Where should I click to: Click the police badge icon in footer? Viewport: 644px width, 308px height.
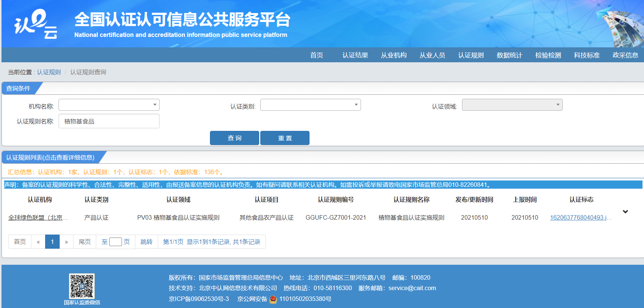pos(273,299)
